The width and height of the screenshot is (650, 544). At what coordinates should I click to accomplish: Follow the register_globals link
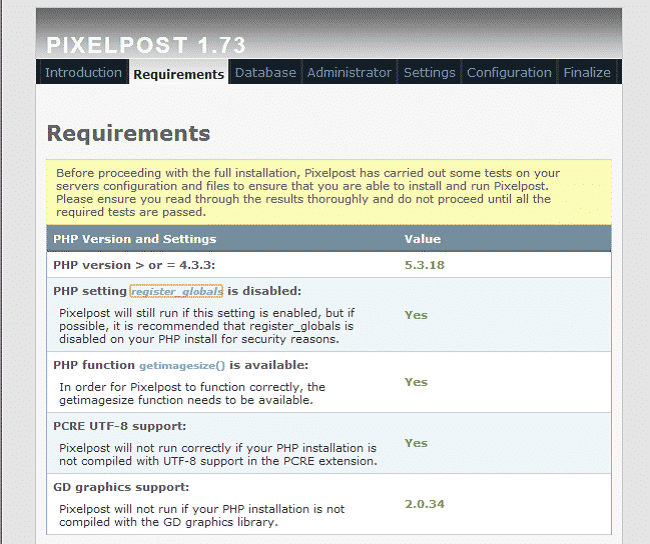point(169,291)
